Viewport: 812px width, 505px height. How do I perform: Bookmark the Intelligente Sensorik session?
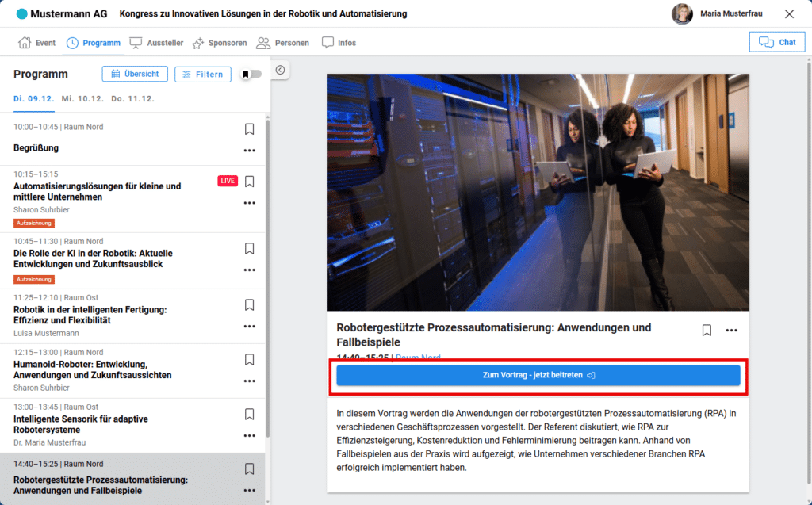(249, 414)
